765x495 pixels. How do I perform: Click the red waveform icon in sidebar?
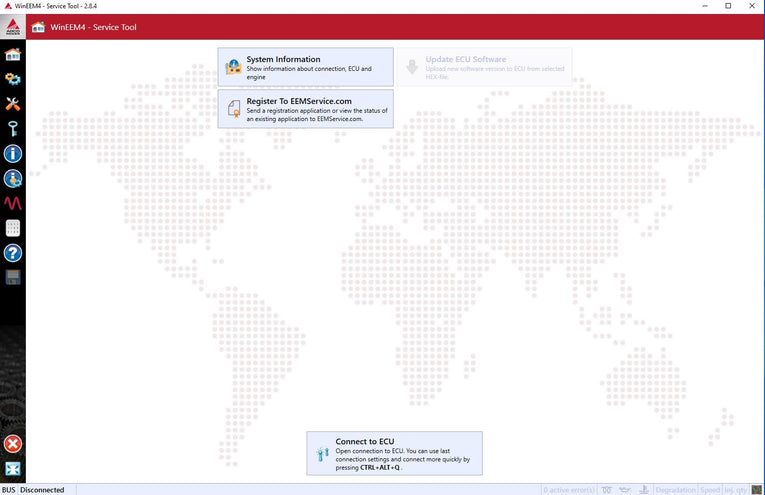click(x=13, y=203)
